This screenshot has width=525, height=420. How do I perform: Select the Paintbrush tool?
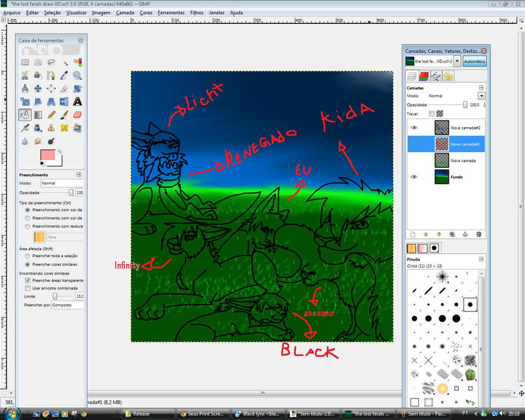pyautogui.click(x=64, y=115)
